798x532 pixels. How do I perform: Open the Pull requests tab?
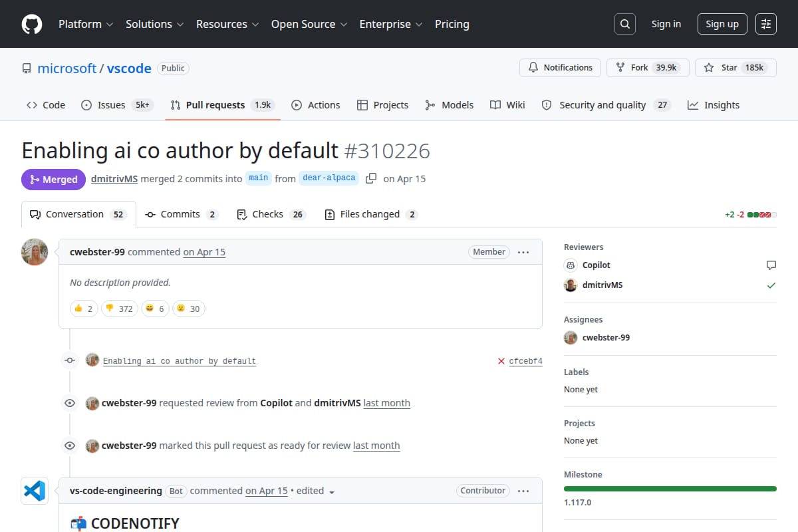[223, 105]
